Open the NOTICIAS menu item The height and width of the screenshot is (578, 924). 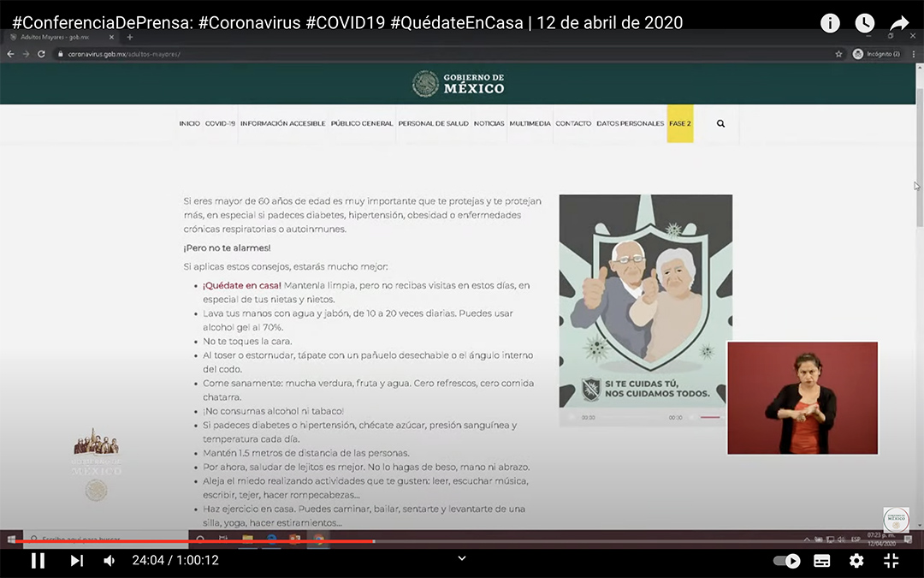489,123
